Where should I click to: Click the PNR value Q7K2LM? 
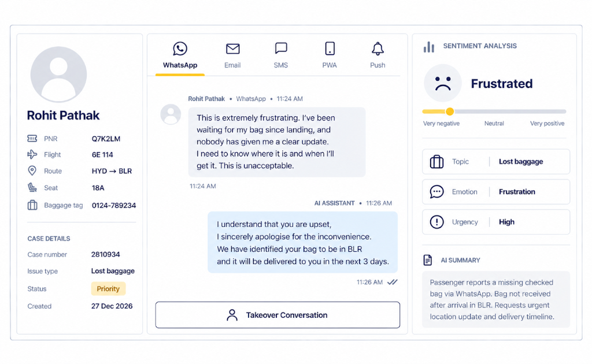pos(106,139)
